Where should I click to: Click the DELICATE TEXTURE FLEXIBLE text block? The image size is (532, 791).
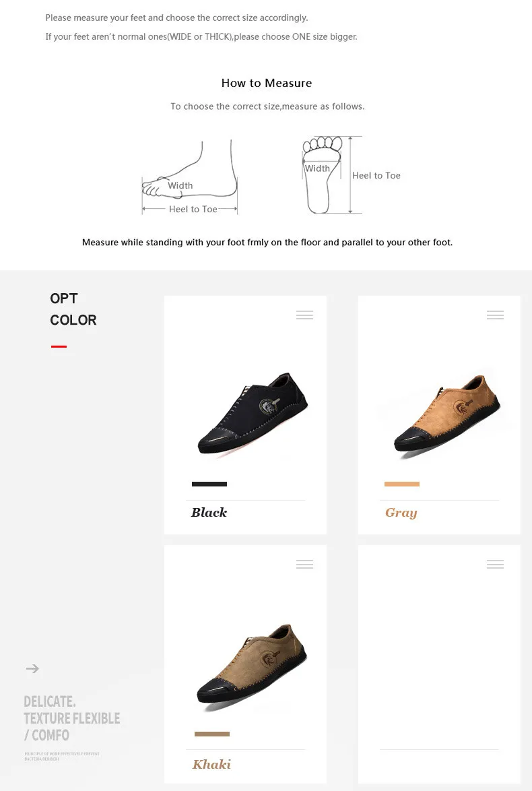point(71,718)
